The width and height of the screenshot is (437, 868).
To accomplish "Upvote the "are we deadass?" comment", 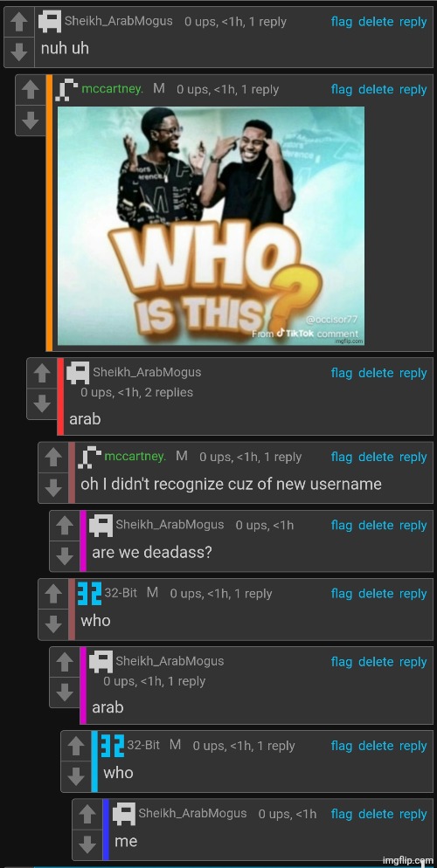I will (x=65, y=526).
